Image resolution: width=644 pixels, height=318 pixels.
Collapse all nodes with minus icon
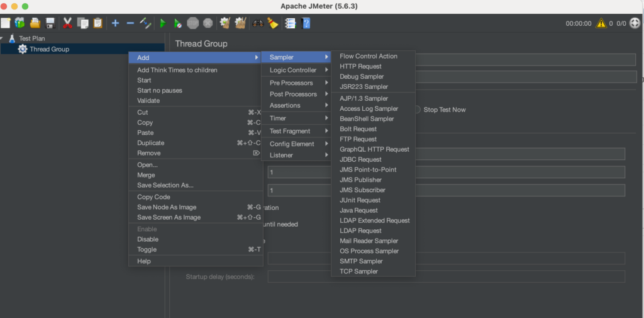click(130, 23)
